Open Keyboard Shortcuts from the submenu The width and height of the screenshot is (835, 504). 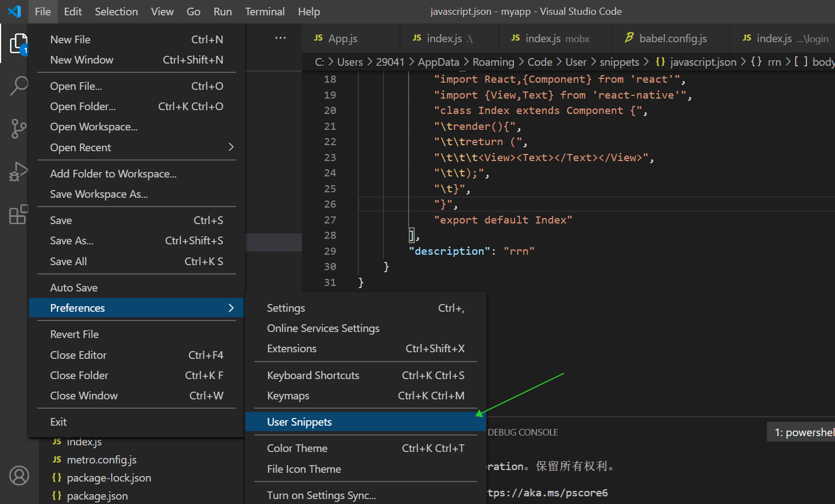tap(313, 375)
